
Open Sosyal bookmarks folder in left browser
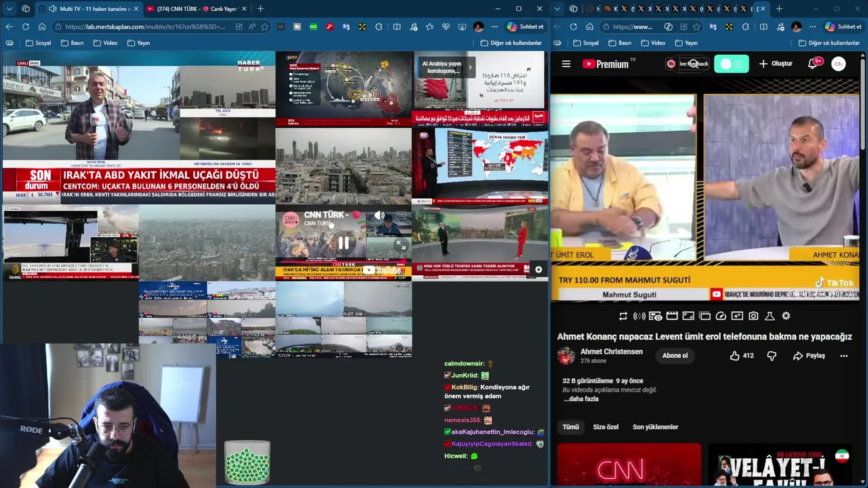[x=38, y=43]
